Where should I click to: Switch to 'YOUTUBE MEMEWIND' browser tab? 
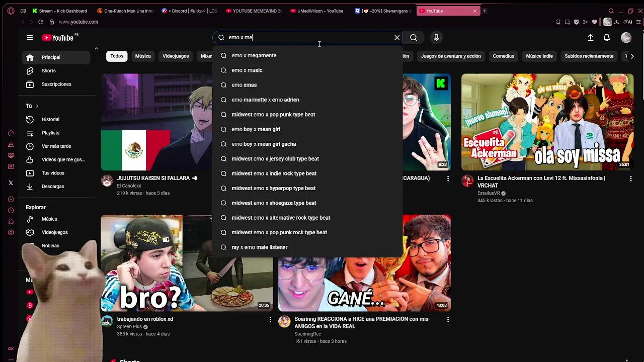pos(255,11)
